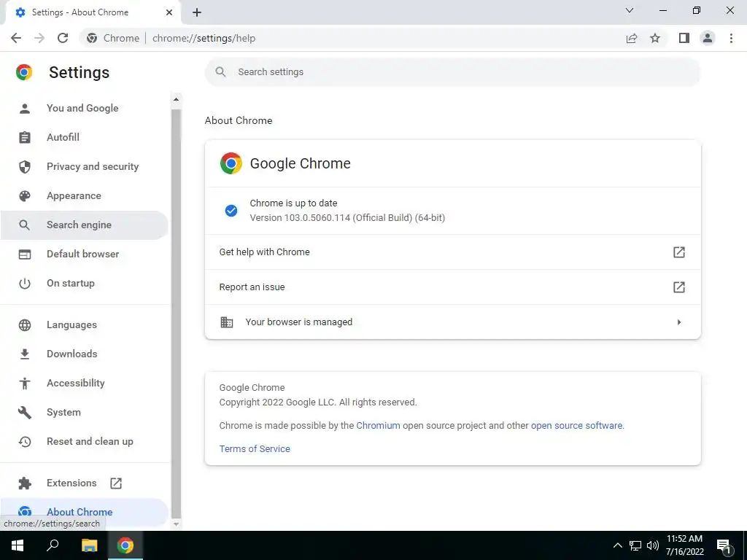The image size is (747, 560).
Task: Click the Extensions external link icon
Action: pyautogui.click(x=116, y=483)
